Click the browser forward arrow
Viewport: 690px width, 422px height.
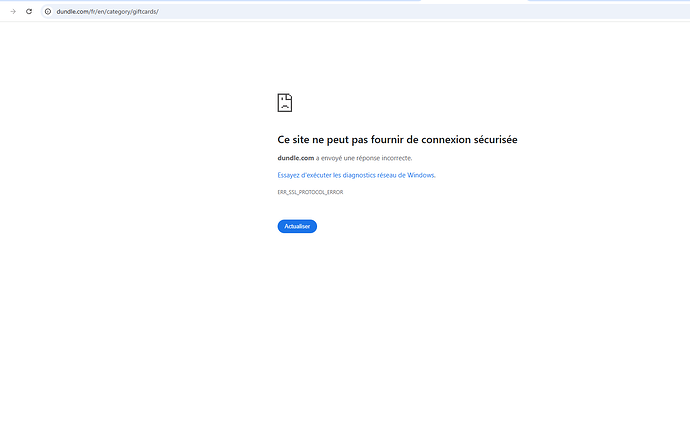point(13,11)
